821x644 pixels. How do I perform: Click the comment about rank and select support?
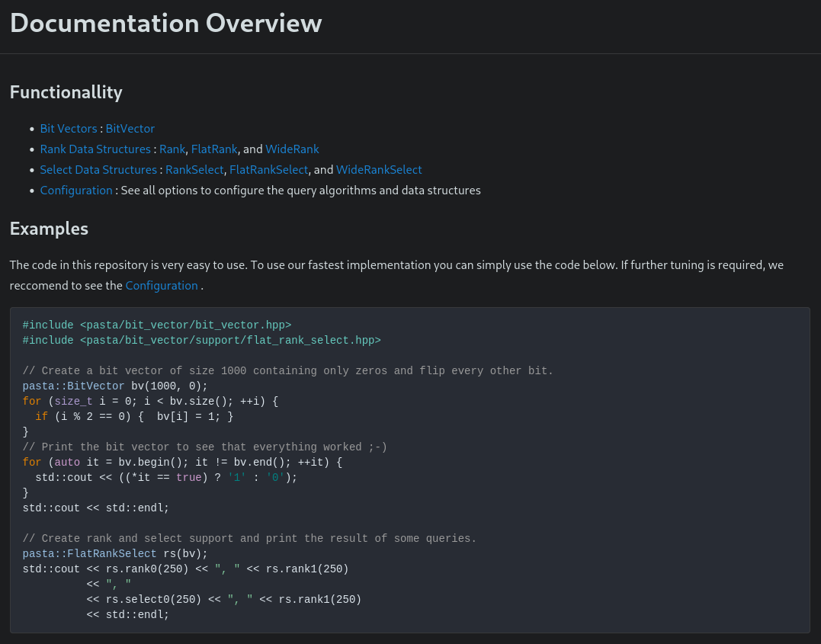(250, 538)
